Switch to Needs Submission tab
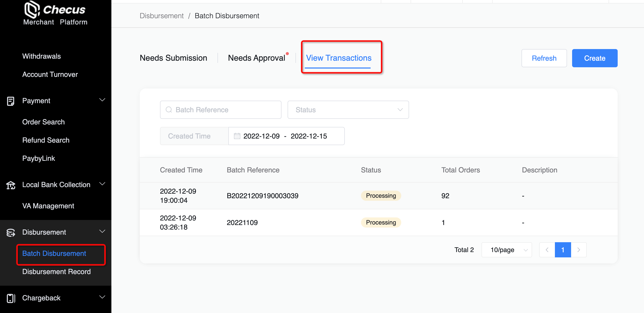 173,58
